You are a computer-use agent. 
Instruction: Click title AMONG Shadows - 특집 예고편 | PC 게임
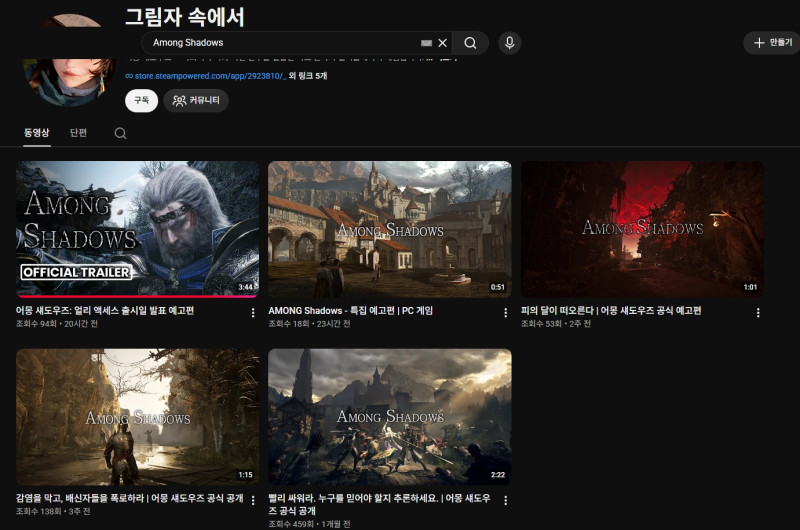[351, 311]
